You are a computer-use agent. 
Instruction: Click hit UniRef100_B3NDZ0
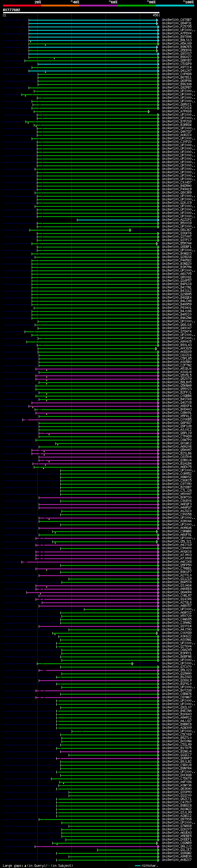(177, 264)
